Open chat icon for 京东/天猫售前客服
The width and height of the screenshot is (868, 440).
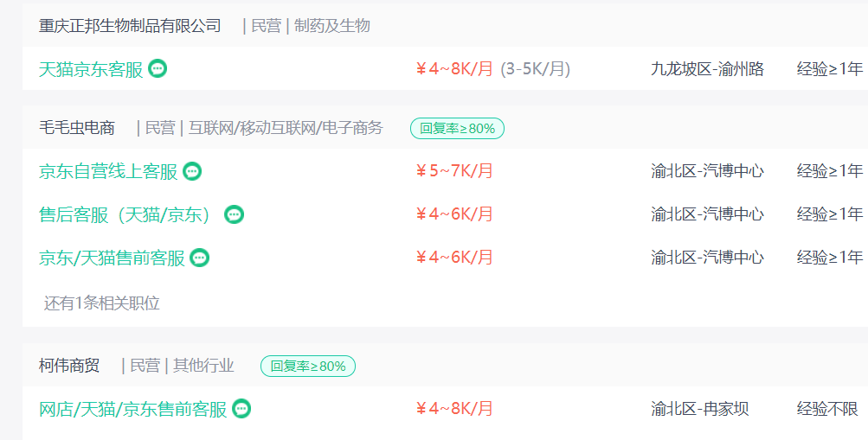199,258
